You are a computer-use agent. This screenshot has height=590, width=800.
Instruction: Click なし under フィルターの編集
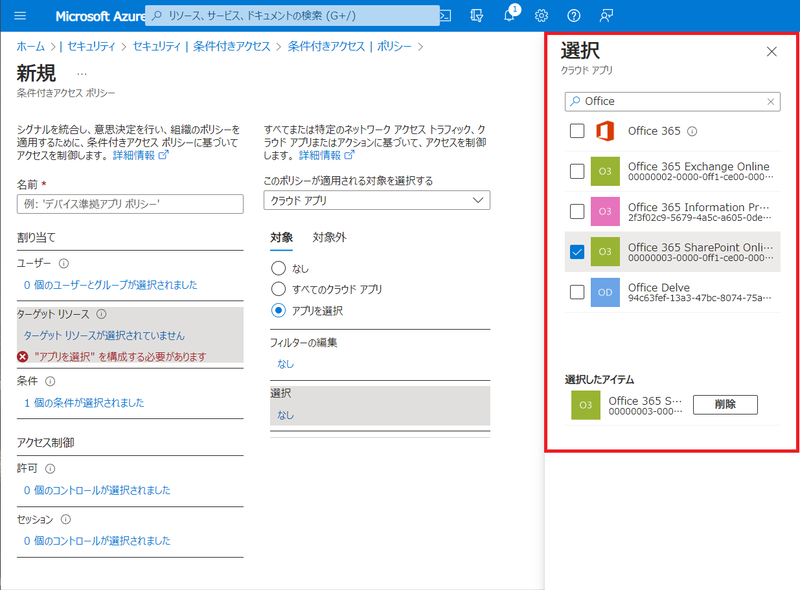click(x=285, y=364)
